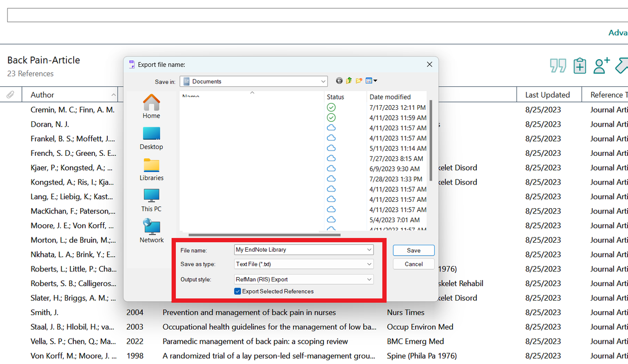Click the clipboard-plus copy icon

tap(579, 66)
